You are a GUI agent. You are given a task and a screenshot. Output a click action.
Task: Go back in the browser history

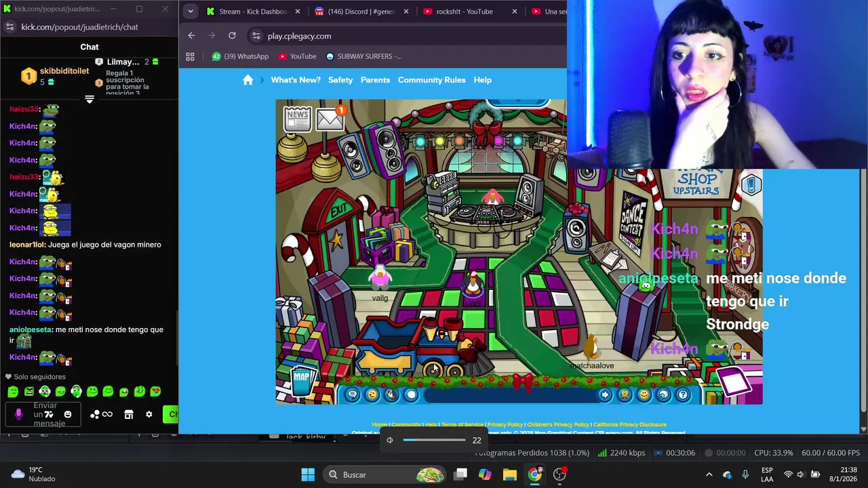[191, 35]
